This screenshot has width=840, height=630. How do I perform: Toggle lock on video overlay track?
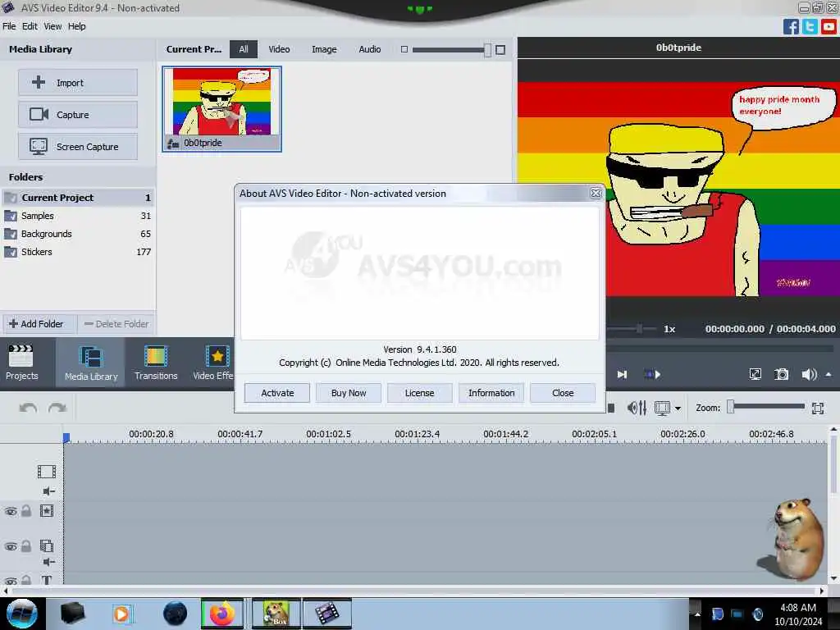(x=25, y=546)
